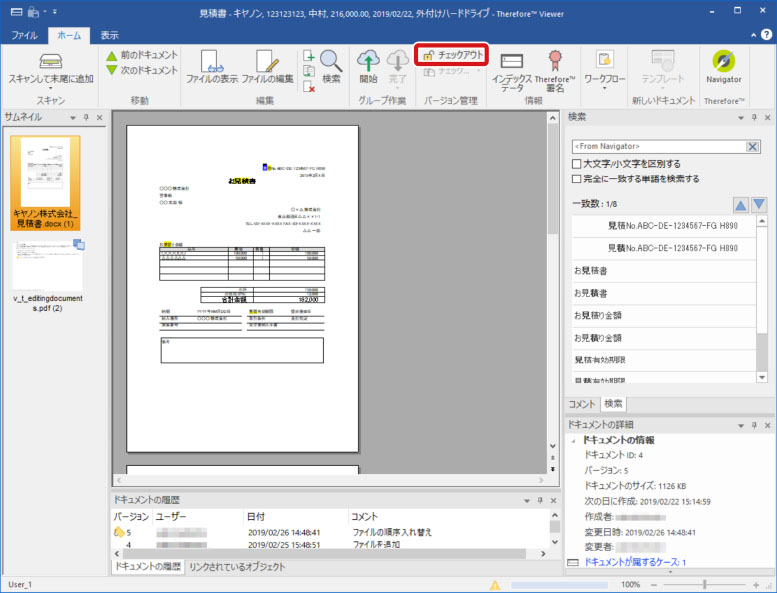Switch to the 表示 (View) ribbon tab
This screenshot has height=593, width=777.
(109, 35)
